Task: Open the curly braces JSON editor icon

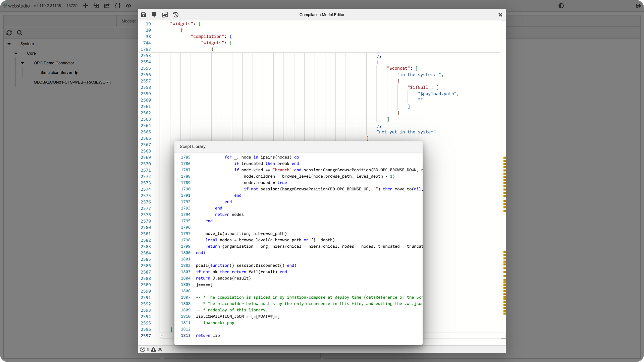Action: point(118,6)
